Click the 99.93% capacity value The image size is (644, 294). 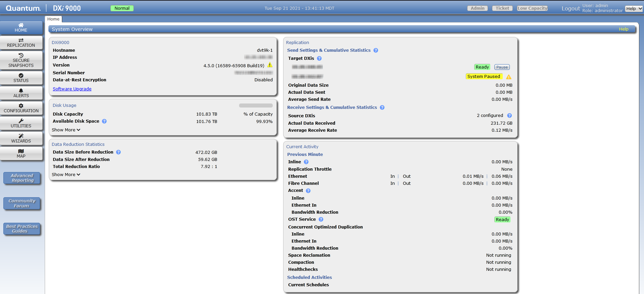click(264, 122)
